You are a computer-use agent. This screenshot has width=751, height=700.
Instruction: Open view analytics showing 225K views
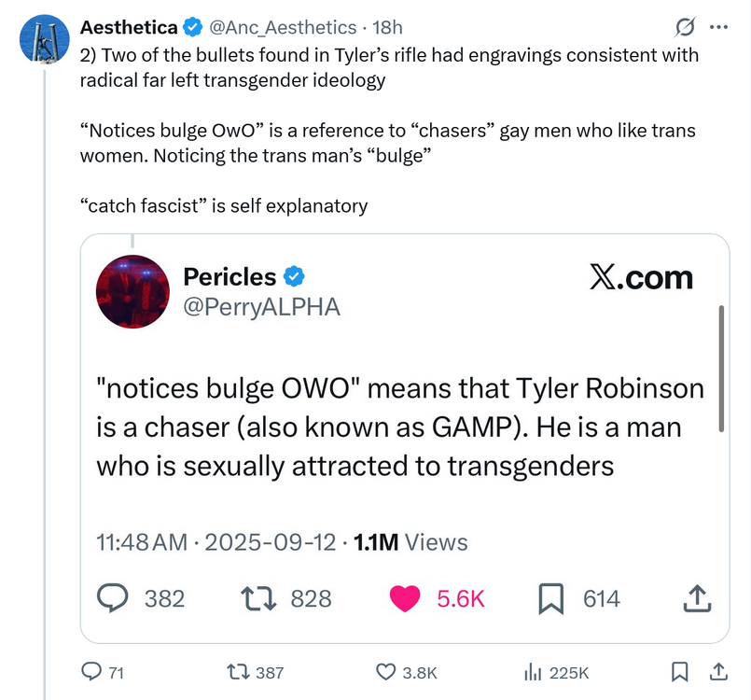pyautogui.click(x=535, y=671)
